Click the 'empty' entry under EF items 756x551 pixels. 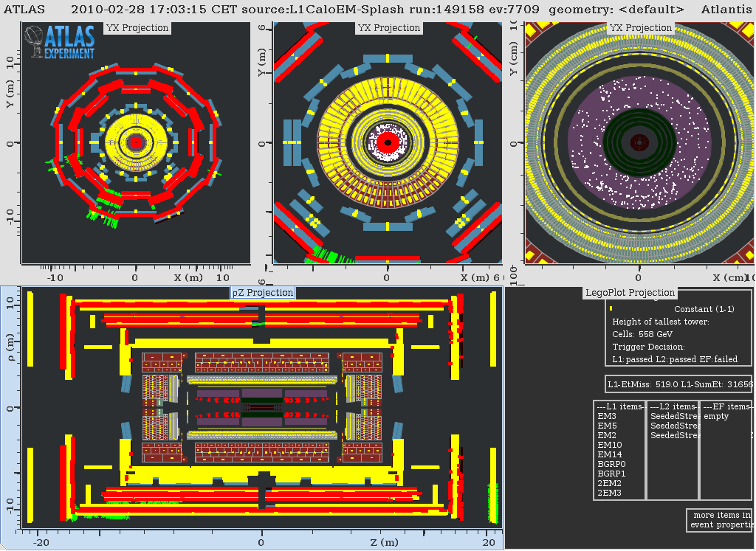point(716,416)
